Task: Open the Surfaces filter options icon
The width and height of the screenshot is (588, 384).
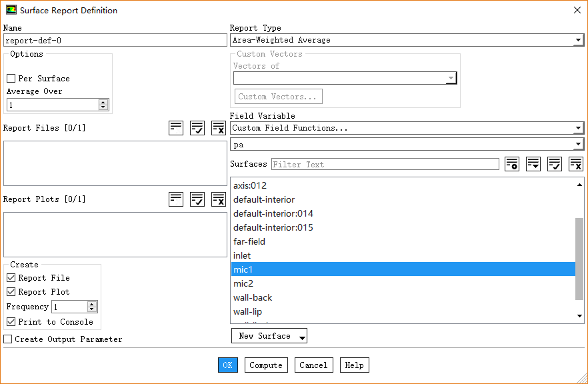Action: point(512,164)
